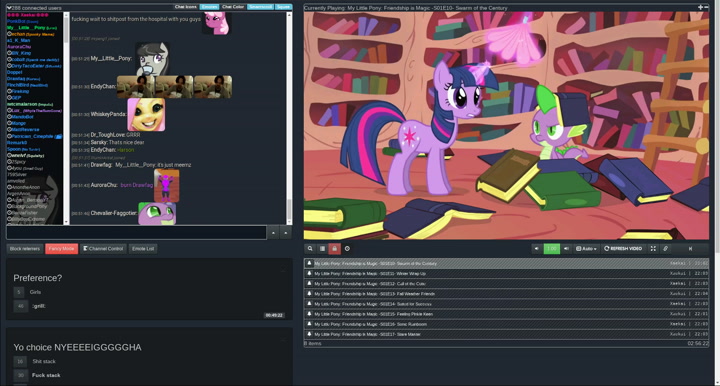This screenshot has height=386, width=720.
Task: Enter fullscreen with the expand icon
Action: (x=653, y=249)
